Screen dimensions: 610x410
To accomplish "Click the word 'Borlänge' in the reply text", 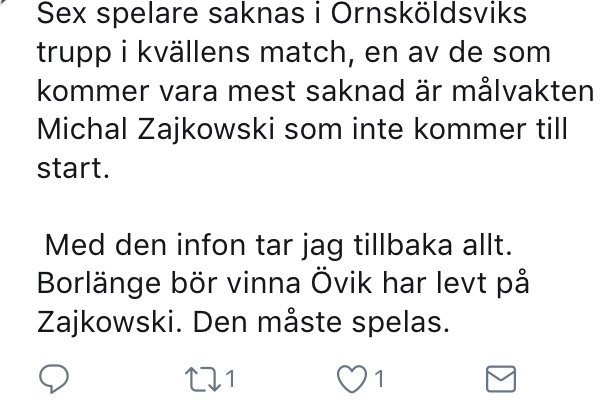I will click(x=99, y=284).
